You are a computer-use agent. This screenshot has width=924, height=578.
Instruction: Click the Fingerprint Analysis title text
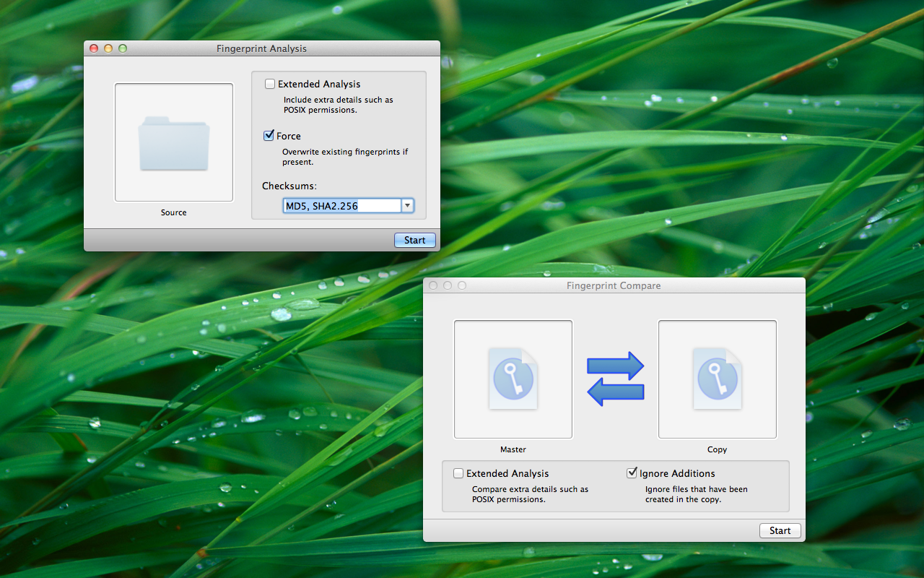pyautogui.click(x=262, y=48)
